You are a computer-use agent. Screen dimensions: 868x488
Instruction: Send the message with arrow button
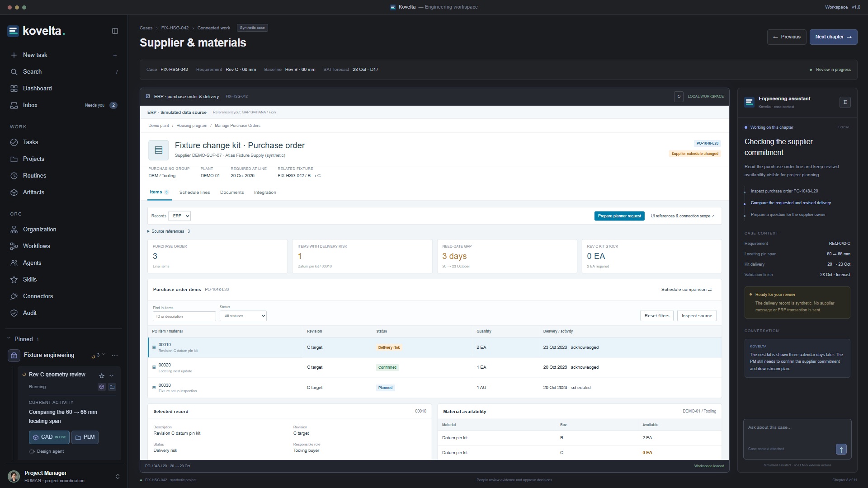point(841,449)
